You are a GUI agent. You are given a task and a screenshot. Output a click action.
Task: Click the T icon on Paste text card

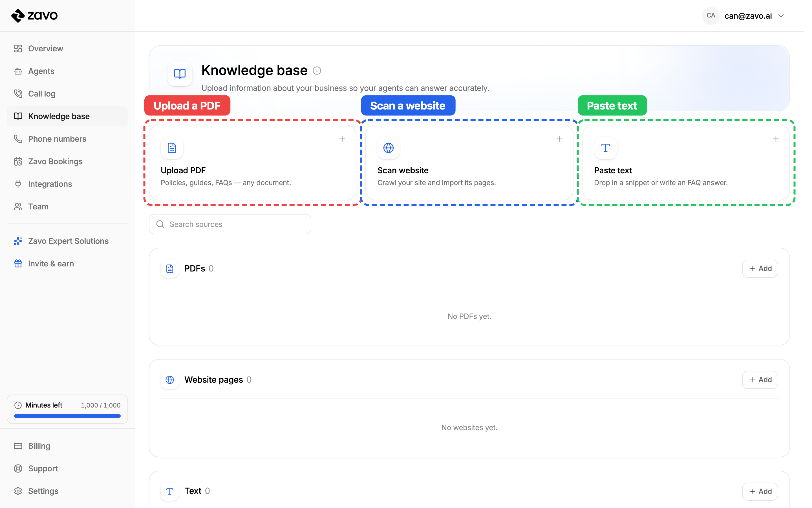coord(605,148)
